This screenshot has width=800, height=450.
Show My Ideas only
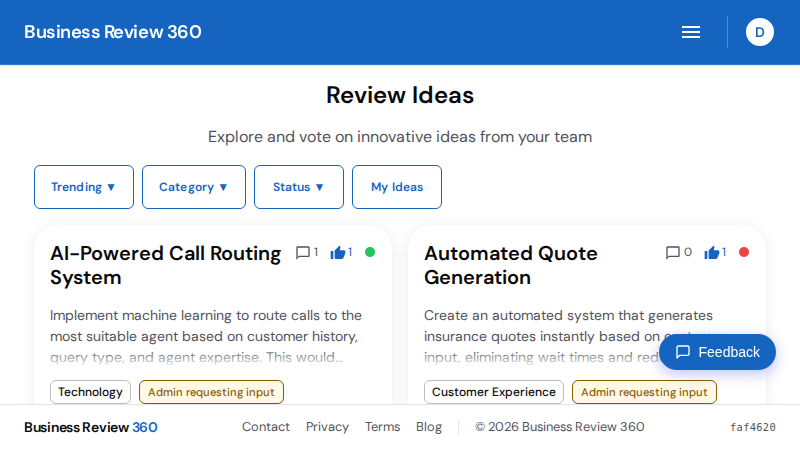[x=397, y=187]
